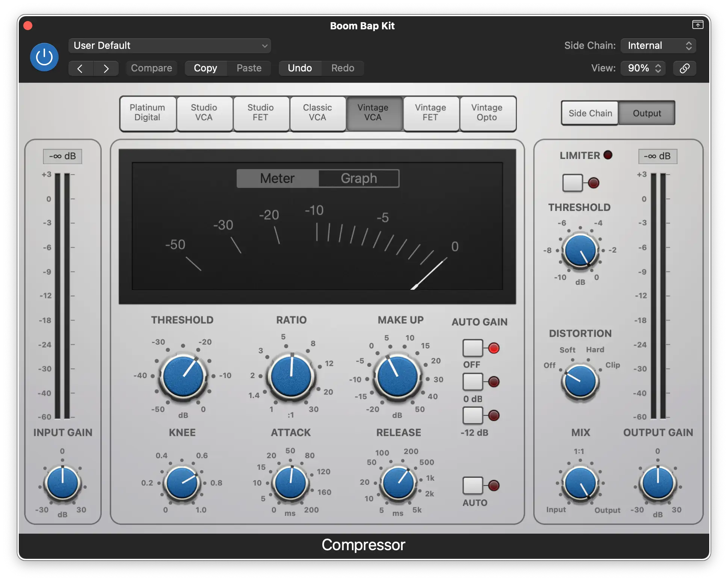
Task: Click the Make Up gain knob
Action: coord(397,376)
